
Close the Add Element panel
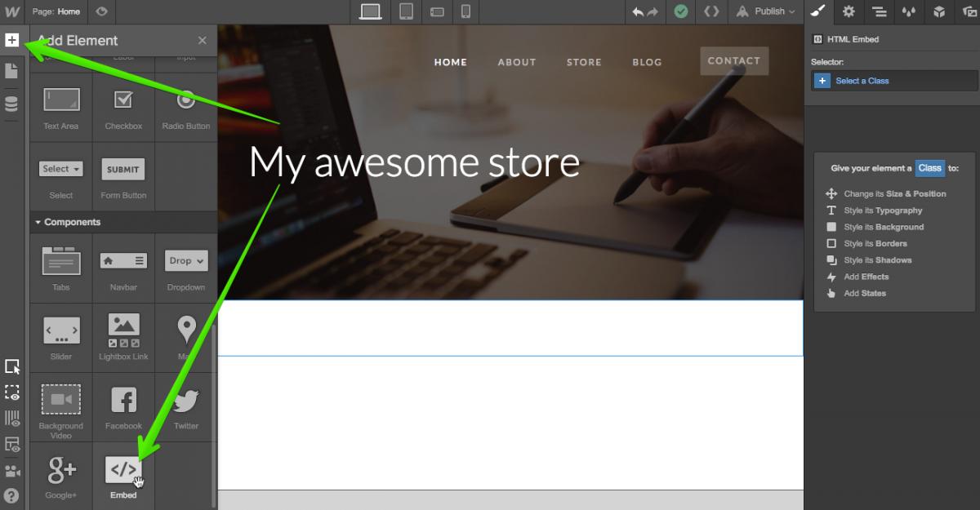tap(203, 40)
